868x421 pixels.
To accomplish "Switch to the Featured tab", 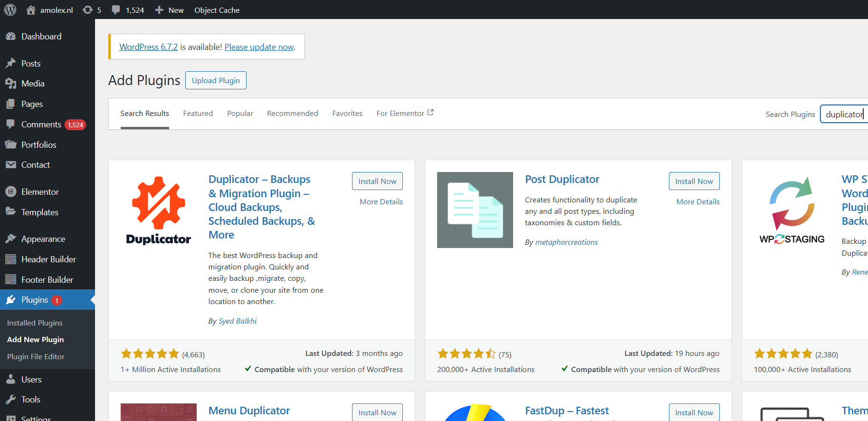I will pyautogui.click(x=198, y=113).
